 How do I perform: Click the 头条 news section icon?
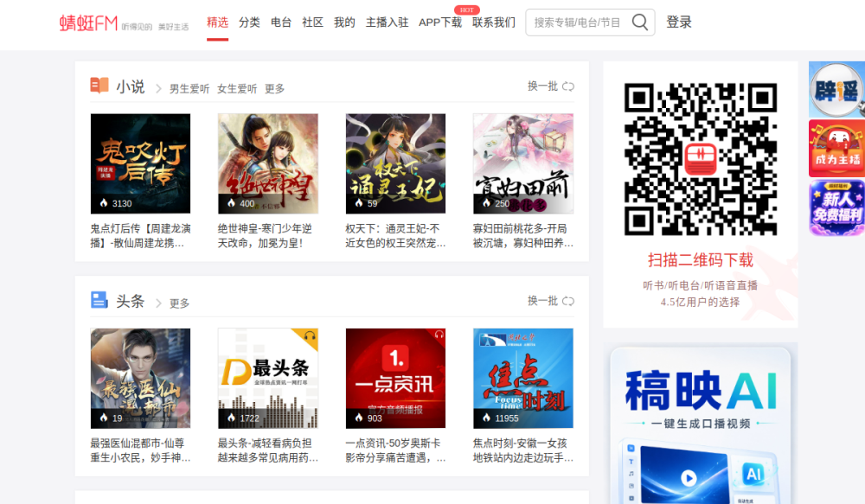(99, 300)
